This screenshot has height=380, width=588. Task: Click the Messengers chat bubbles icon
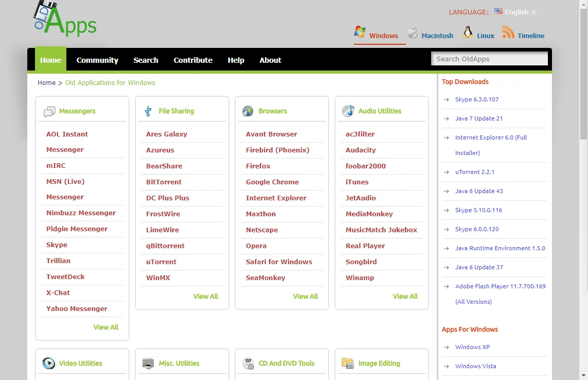click(x=49, y=112)
